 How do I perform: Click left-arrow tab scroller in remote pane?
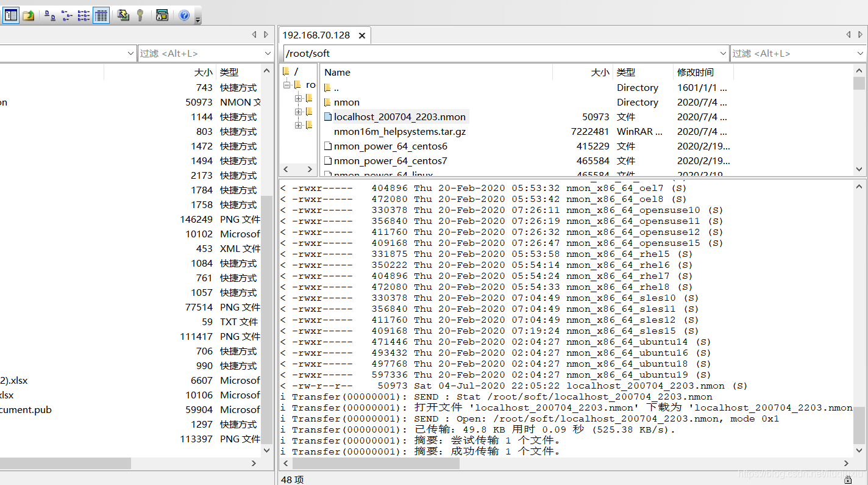848,35
